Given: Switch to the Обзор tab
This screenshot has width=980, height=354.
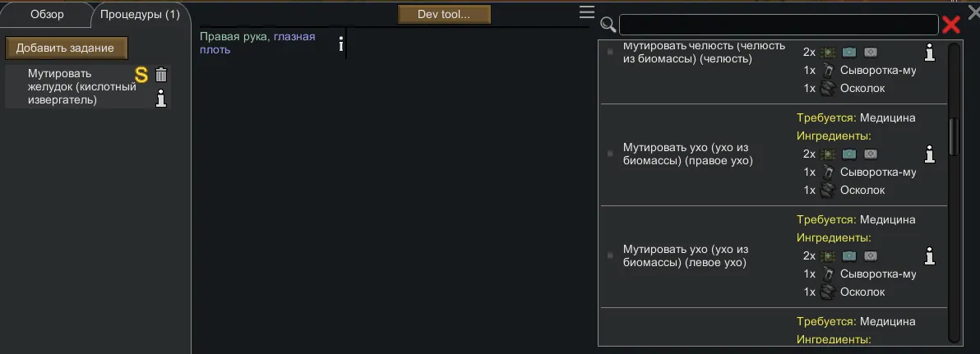Looking at the screenshot, I should (x=47, y=15).
